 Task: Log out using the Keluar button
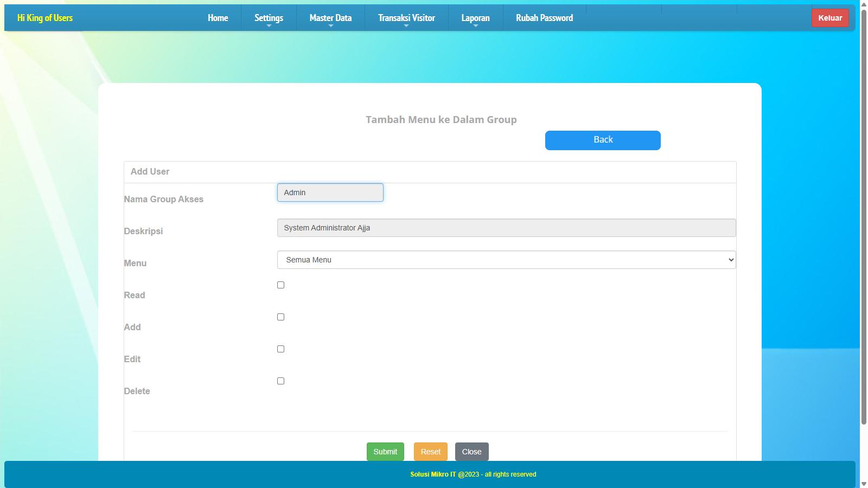[830, 18]
